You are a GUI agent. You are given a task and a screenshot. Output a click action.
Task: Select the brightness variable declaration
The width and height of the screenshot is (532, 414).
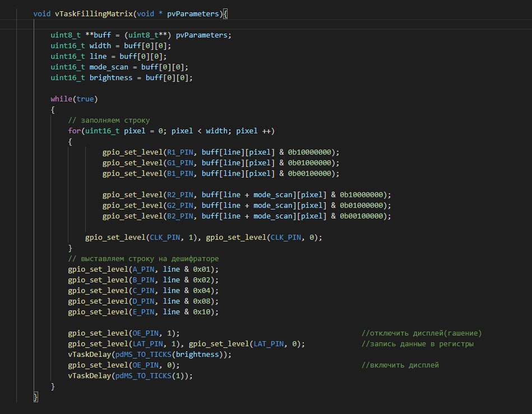[x=111, y=77]
